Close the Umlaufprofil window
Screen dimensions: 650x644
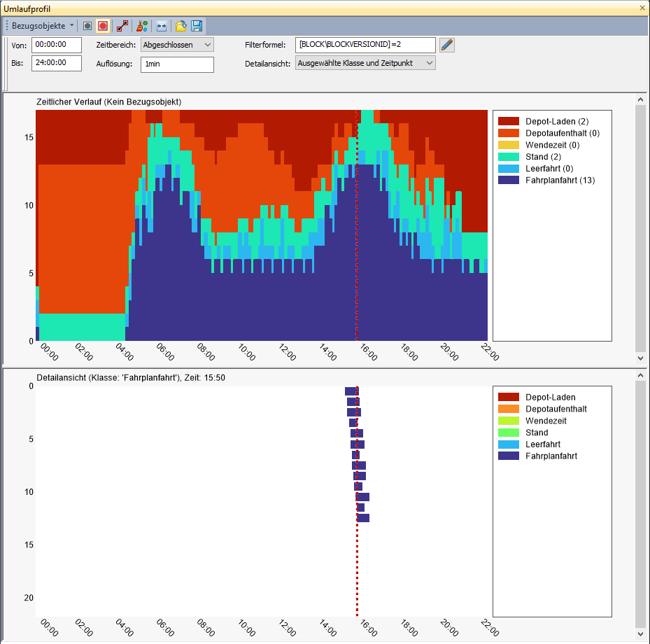pyautogui.click(x=642, y=8)
